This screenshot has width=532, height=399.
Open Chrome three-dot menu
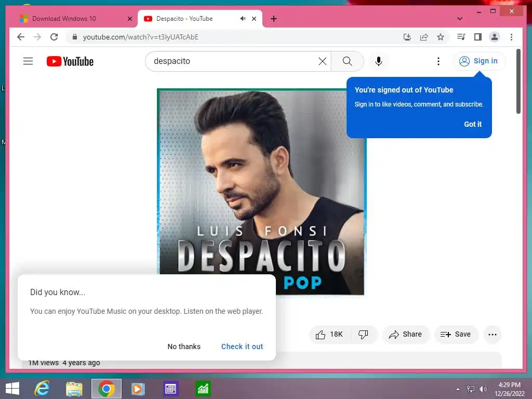click(511, 37)
